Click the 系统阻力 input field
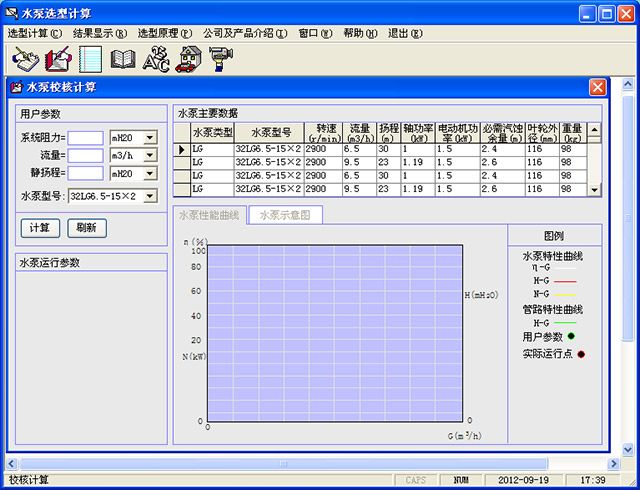This screenshot has height=490, width=640. pos(85,138)
